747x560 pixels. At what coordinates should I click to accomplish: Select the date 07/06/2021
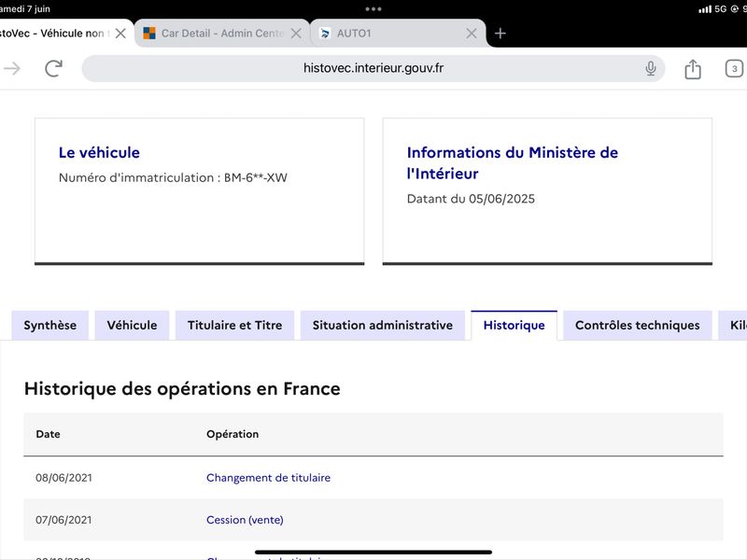point(63,520)
